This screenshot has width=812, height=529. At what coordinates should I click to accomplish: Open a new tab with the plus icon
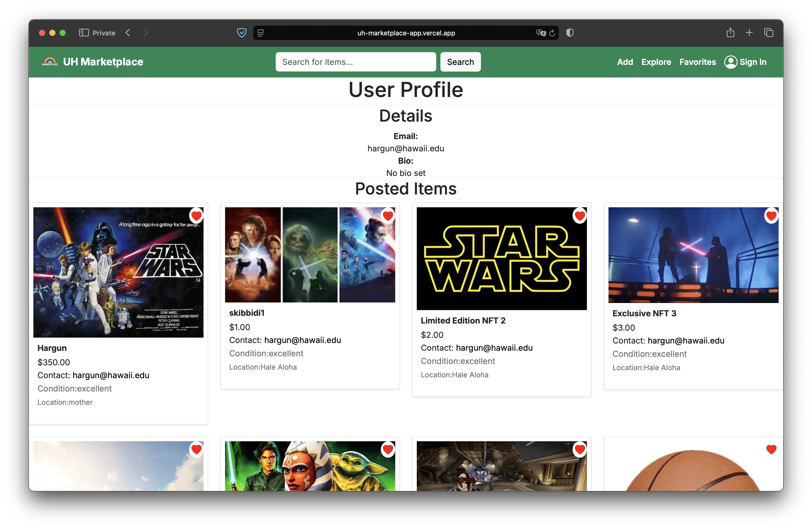749,33
